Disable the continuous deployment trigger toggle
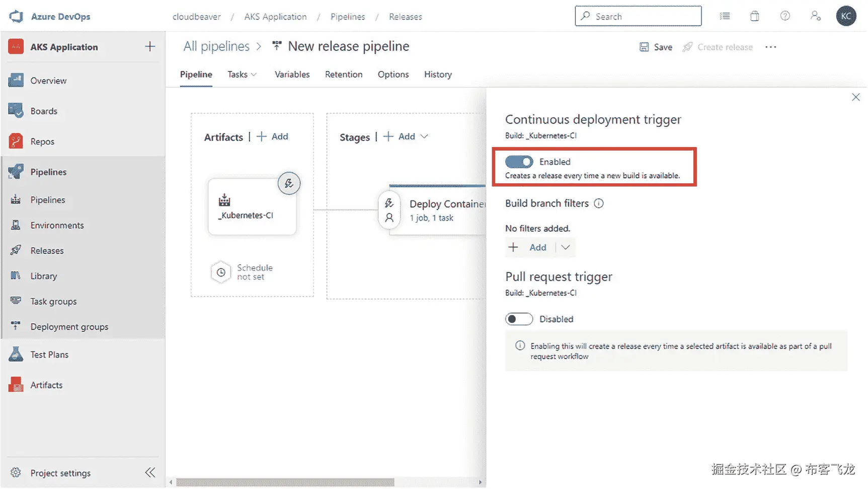Viewport: 868px width, 489px height. (x=519, y=162)
